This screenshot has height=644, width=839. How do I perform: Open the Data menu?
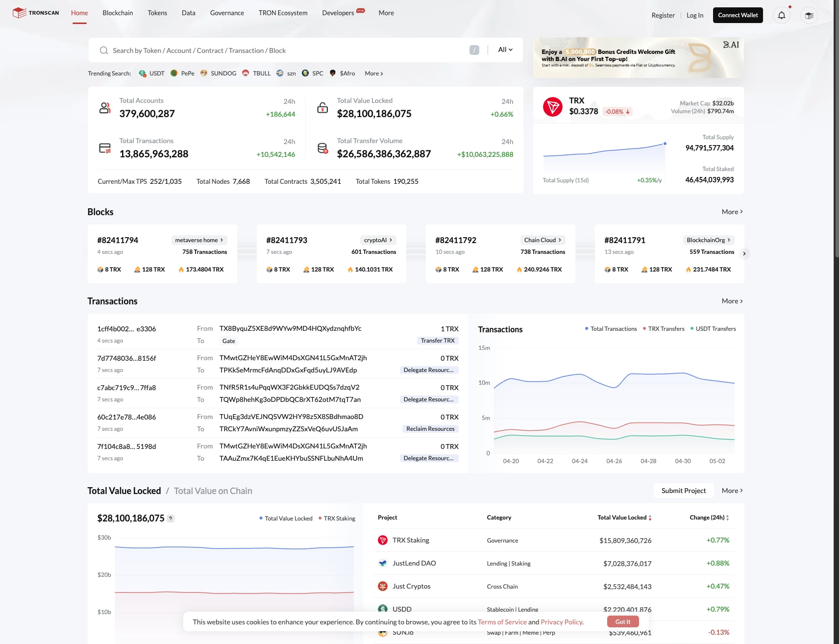(x=189, y=13)
